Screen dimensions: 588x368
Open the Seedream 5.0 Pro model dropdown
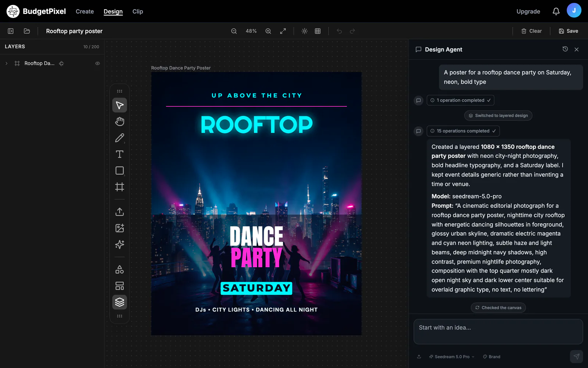452,357
